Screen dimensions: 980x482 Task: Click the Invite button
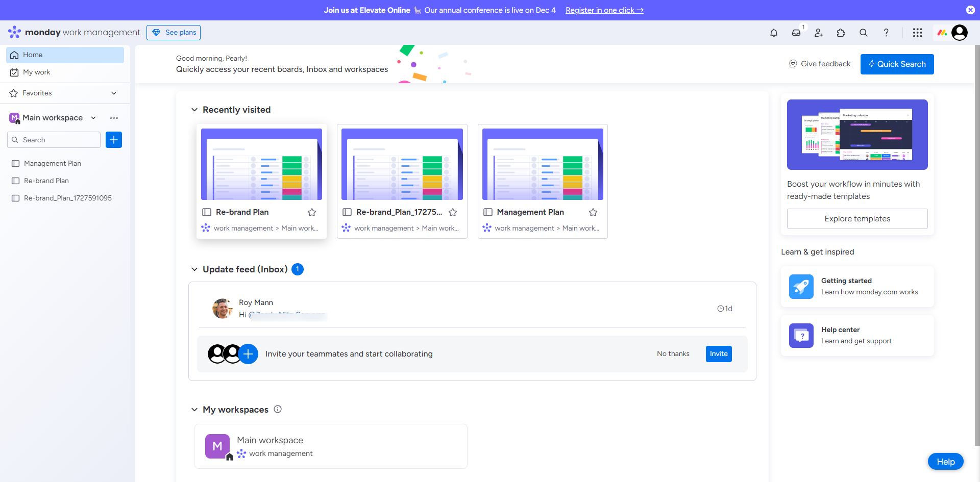click(x=719, y=354)
